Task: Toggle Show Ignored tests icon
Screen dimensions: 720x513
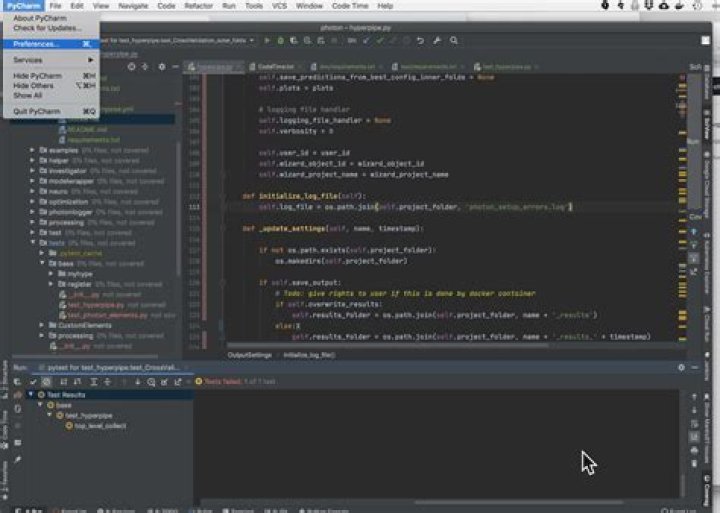Action: pos(46,382)
